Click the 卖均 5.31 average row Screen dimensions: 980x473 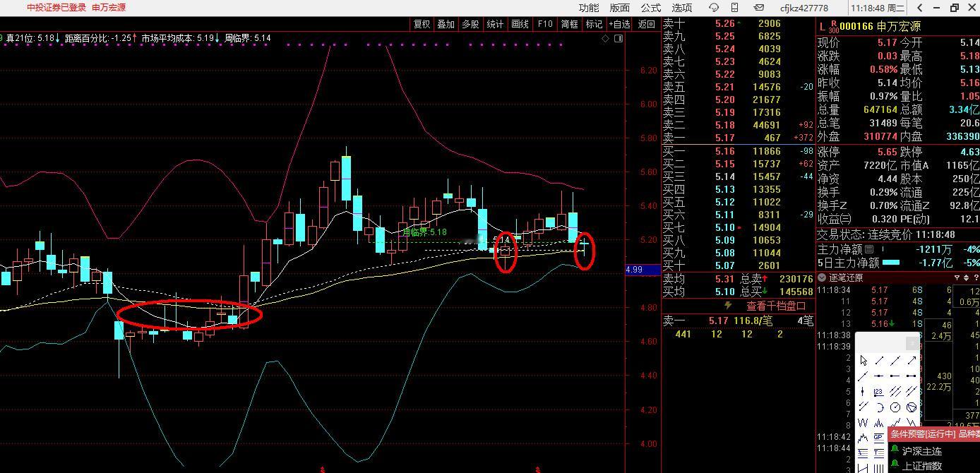point(739,279)
